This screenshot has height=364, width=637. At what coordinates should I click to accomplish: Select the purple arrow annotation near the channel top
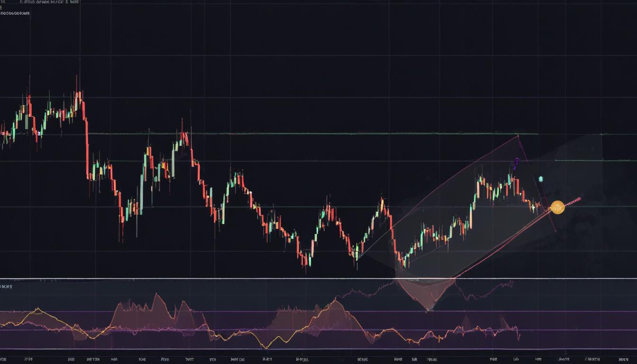coord(517,163)
